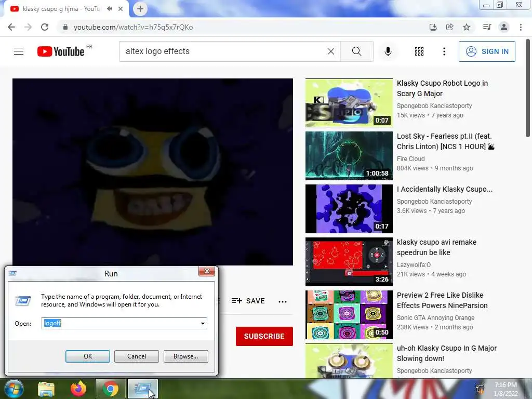Click the page vertical scrollbar
The image size is (532, 399).
[528, 88]
